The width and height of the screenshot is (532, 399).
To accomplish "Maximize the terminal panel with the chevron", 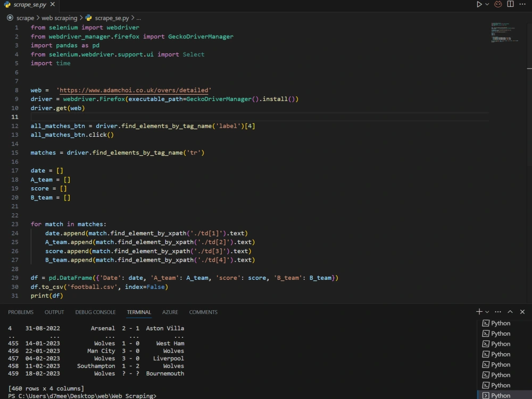I will 509,312.
